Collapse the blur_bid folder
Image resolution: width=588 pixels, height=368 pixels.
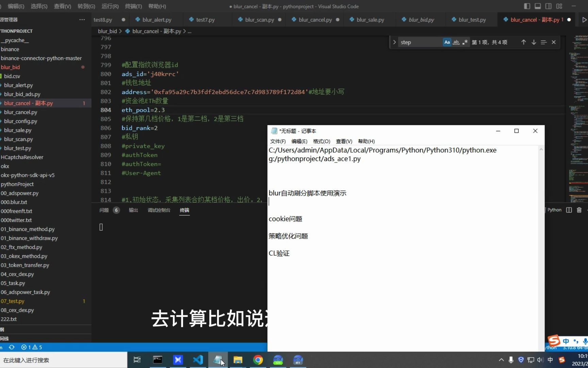(10, 67)
